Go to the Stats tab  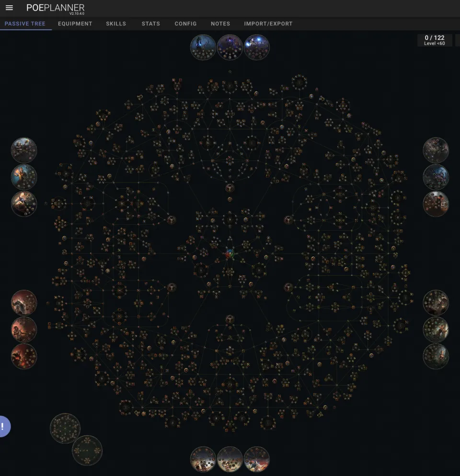click(150, 23)
